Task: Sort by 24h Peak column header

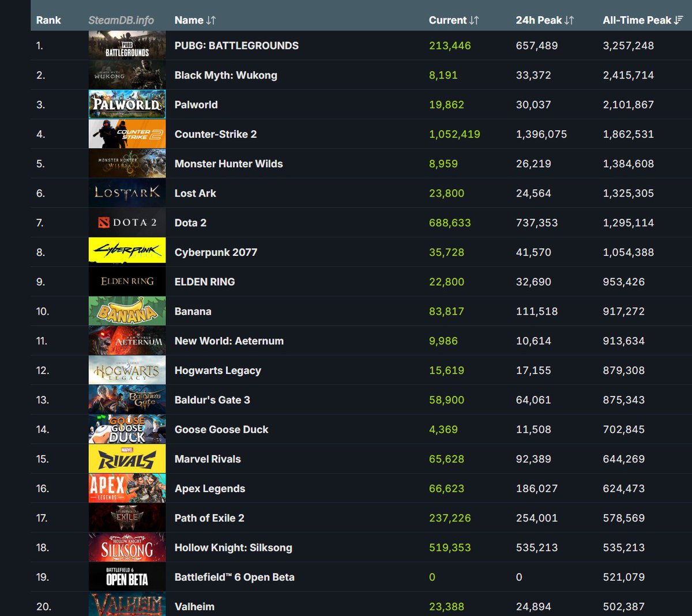Action: pyautogui.click(x=544, y=20)
